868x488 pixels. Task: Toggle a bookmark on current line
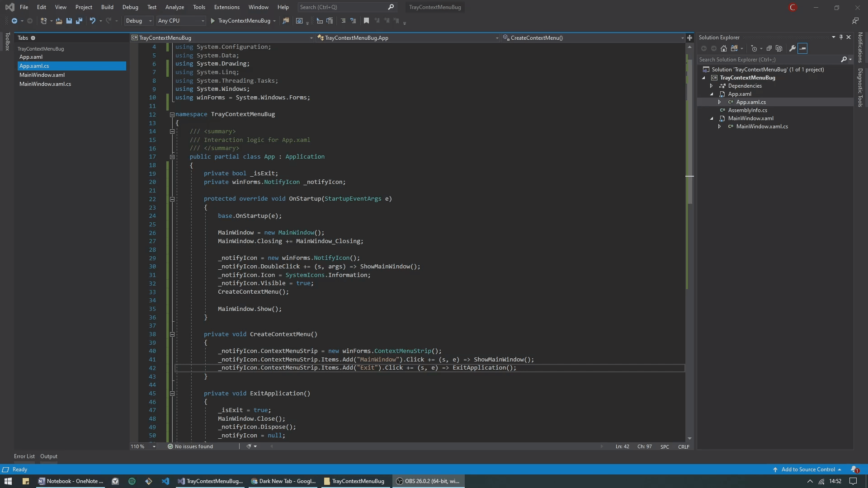tap(366, 21)
